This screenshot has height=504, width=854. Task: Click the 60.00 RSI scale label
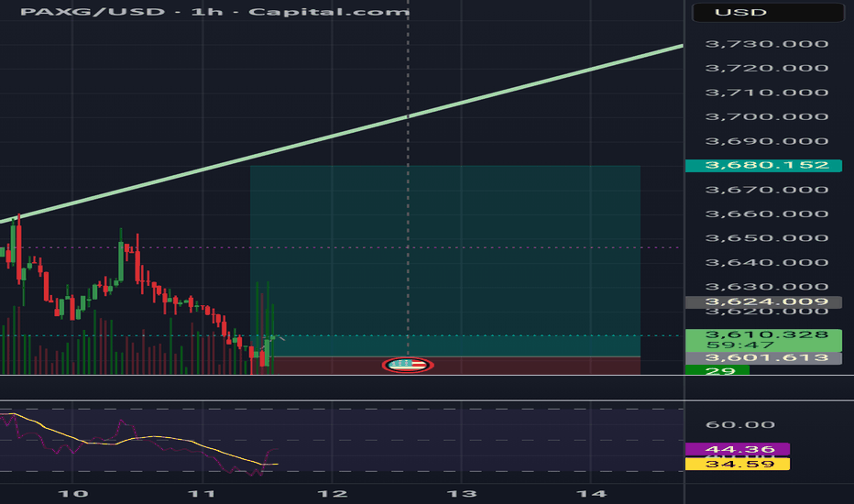tap(740, 424)
